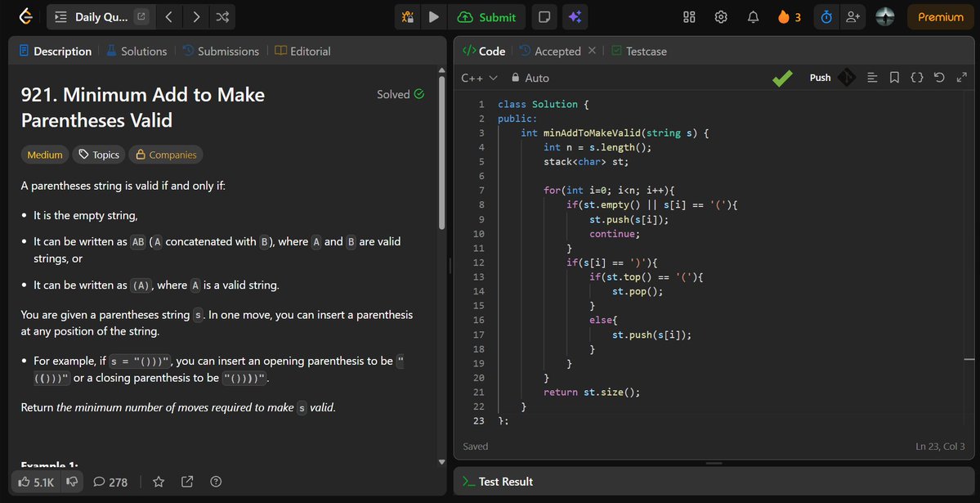The width and height of the screenshot is (980, 503).
Task: Open the profile avatar menu
Action: pyautogui.click(x=884, y=17)
